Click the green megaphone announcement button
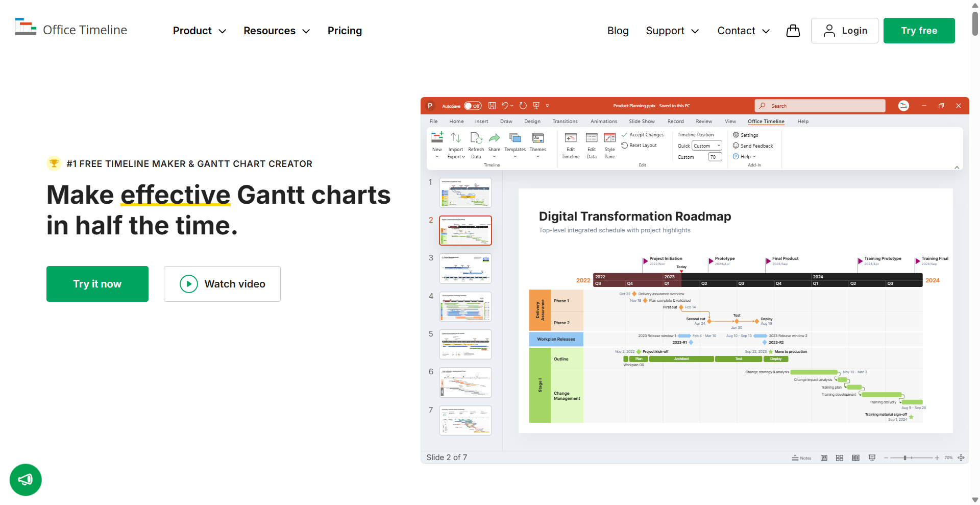The image size is (980, 505). [x=26, y=479]
